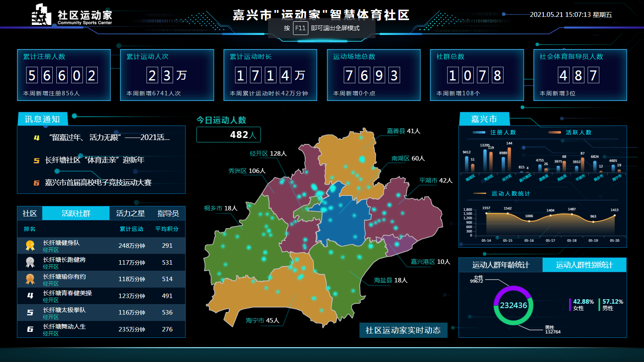Click the bronze medal icon for 长纤塘瑜伽有约
This screenshot has width=644, height=362.
(30, 279)
